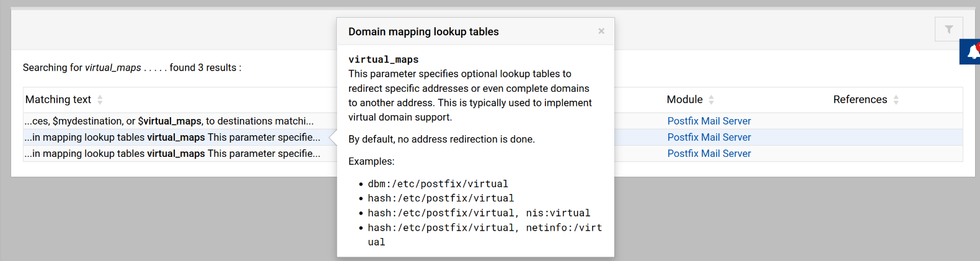This screenshot has width=980, height=261.
Task: Close the Domain mapping lookup tables popup
Action: [x=601, y=31]
